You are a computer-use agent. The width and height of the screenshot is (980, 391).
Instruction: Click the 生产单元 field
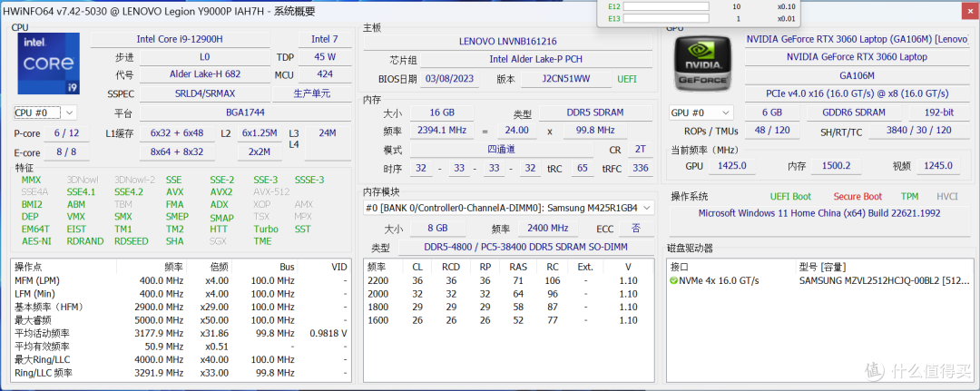(312, 94)
